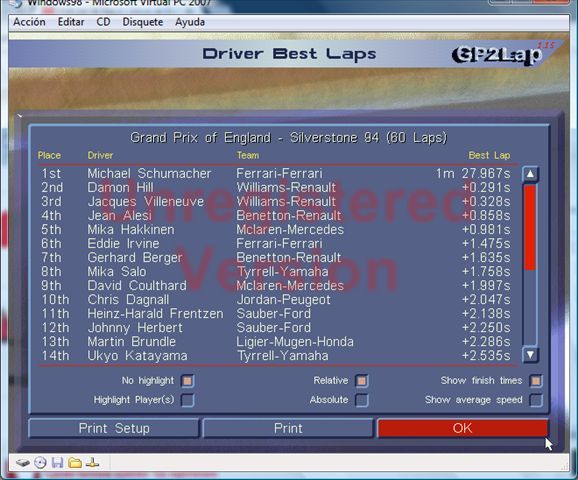
Task: Select the Eddie Irvine row
Action: click(276, 243)
